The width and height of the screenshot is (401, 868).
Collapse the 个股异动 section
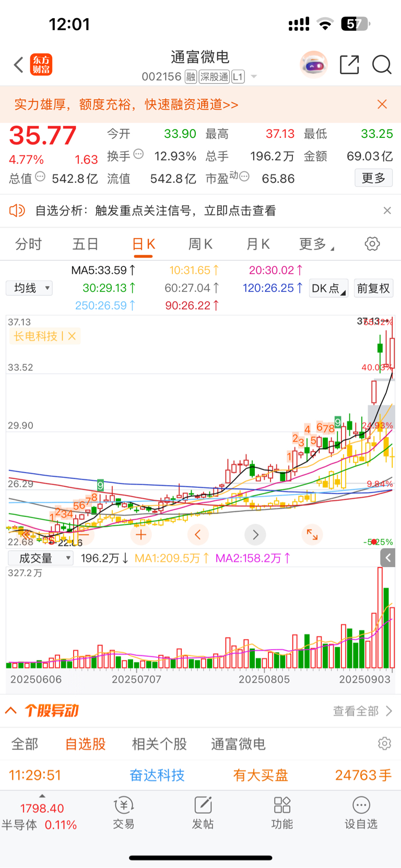tap(11, 710)
